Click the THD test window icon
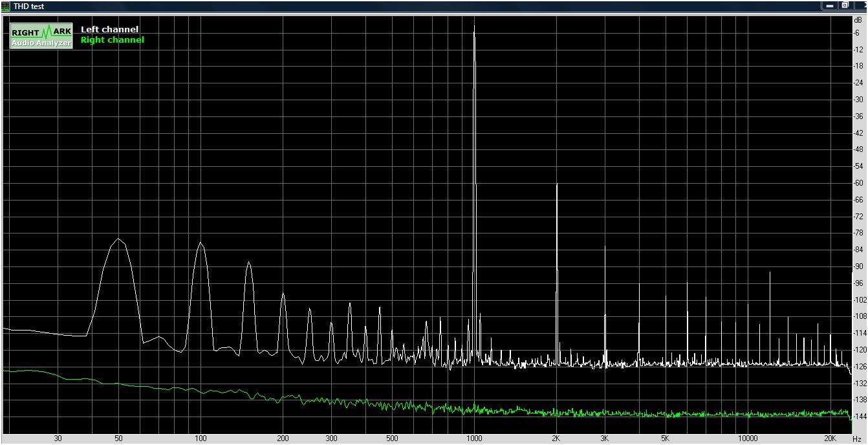This screenshot has height=445, width=868. (x=6, y=6)
